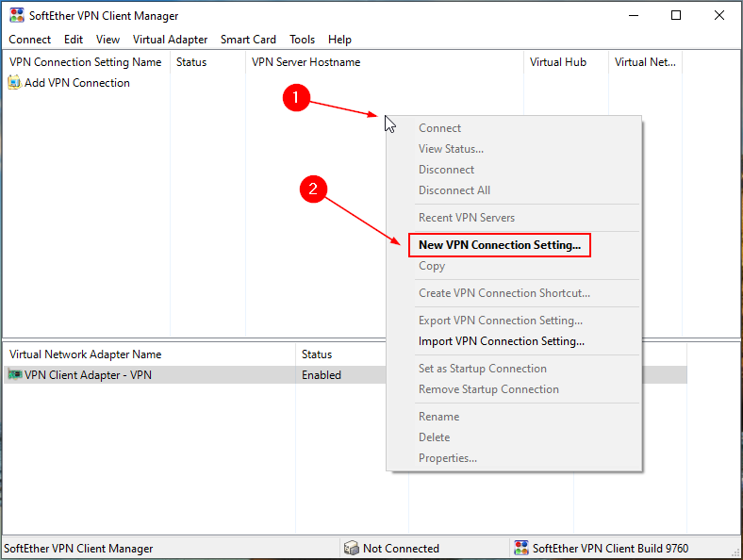Click Disconnect All in context menu
Viewport: 743px width, 560px height.
514,190
